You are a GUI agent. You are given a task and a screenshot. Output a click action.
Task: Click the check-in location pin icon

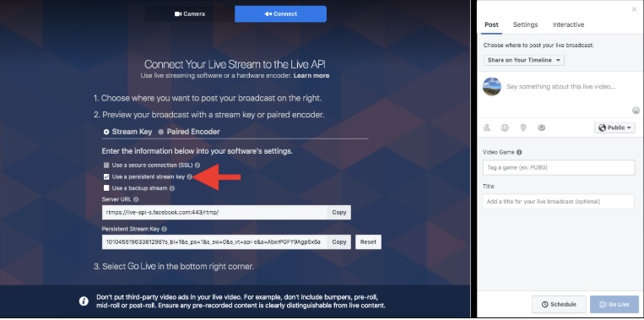[x=523, y=127]
